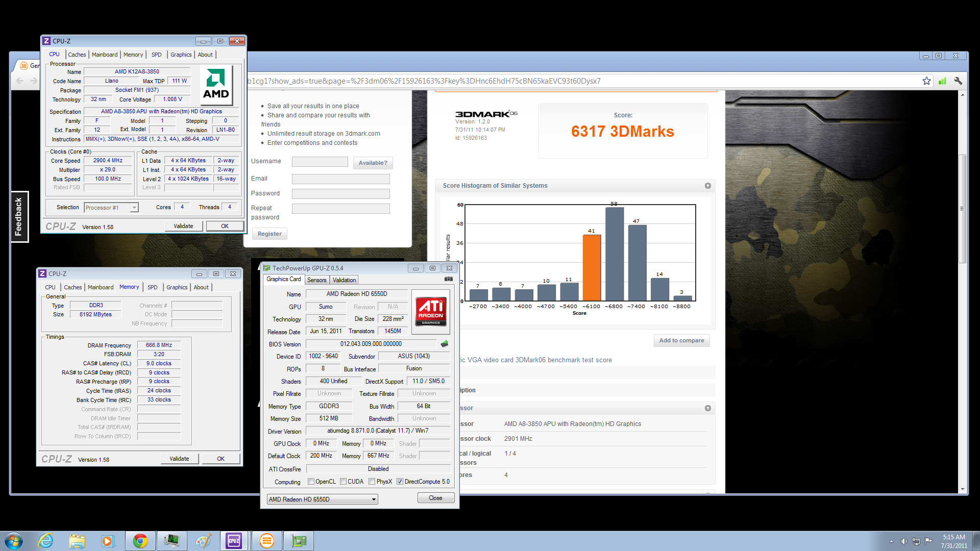The width and height of the screenshot is (980, 551).
Task: Open Action Center flag icon
Action: pyautogui.click(x=928, y=541)
